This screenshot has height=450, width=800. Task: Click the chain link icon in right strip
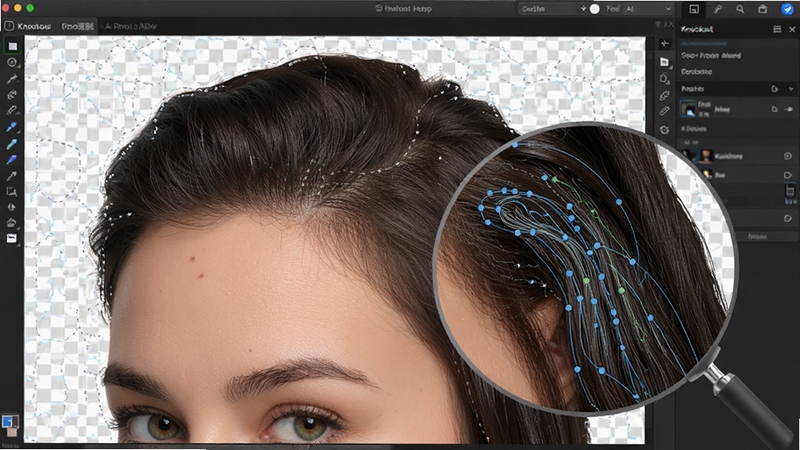(x=664, y=95)
